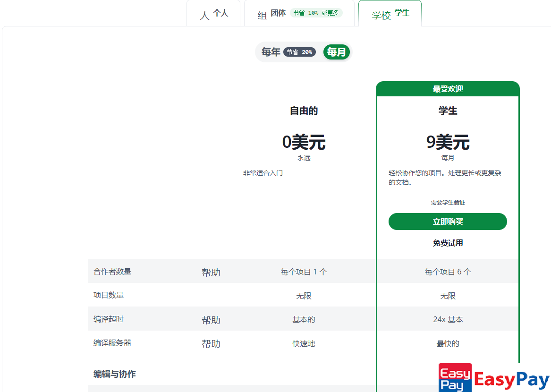The height and width of the screenshot is (392, 551).
Task: Click the 节省 10% 或更多 badge
Action: pyautogui.click(x=316, y=13)
